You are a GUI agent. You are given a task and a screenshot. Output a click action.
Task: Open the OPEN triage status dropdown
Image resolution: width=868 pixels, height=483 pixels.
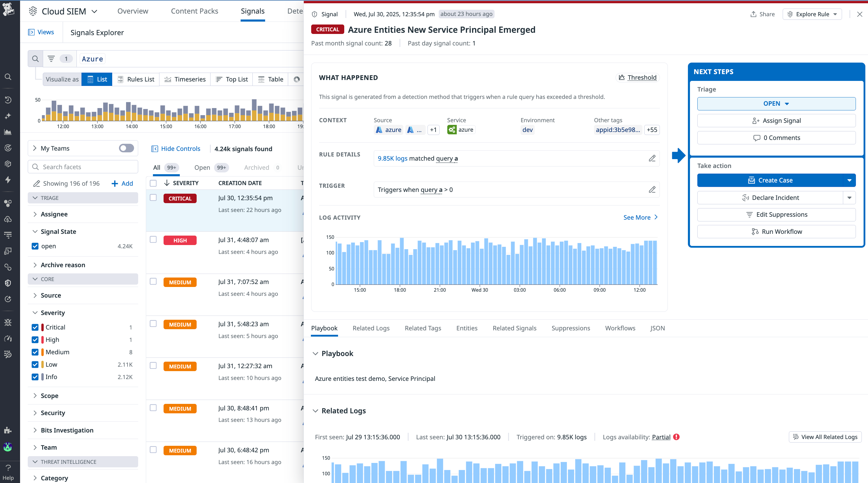tap(776, 103)
